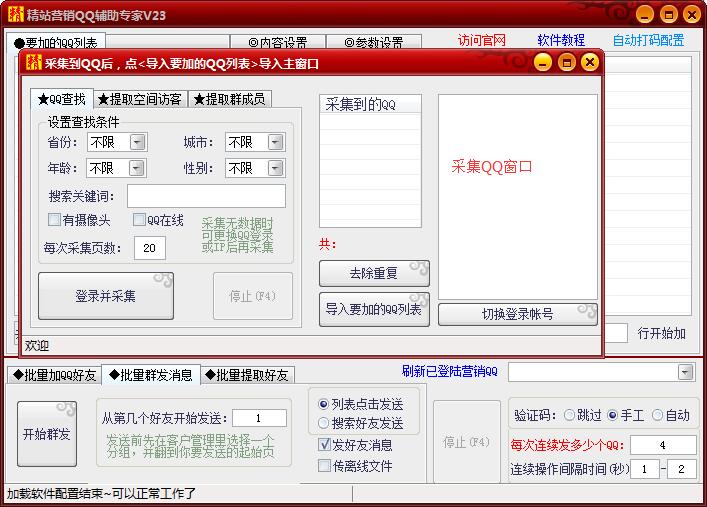The image size is (707, 507).
Task: Click the 采集到的QQ list header
Action: point(370,105)
